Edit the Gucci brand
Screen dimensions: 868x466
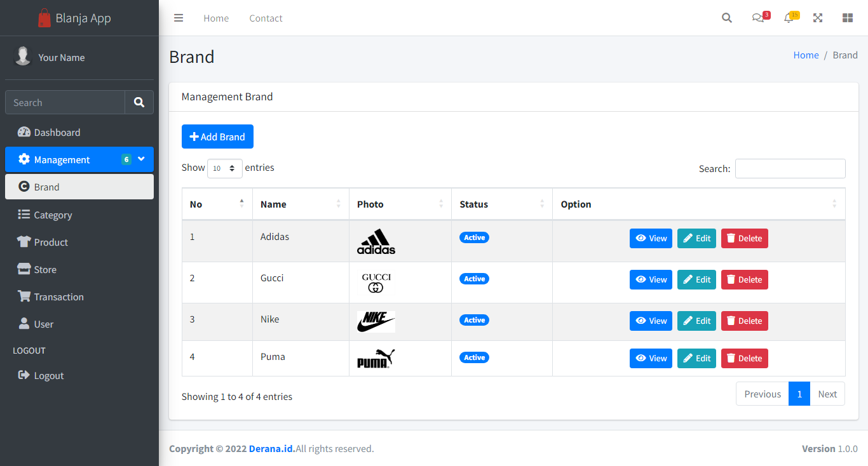pyautogui.click(x=696, y=279)
